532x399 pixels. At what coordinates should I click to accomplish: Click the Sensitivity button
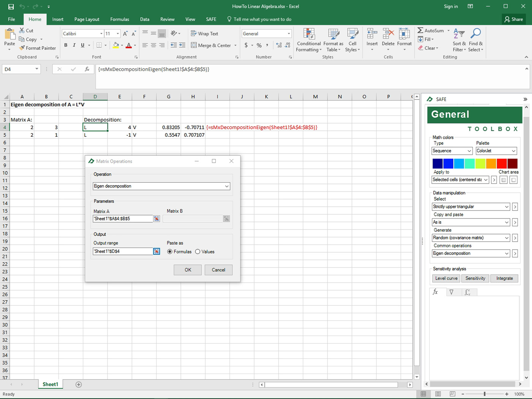point(475,279)
